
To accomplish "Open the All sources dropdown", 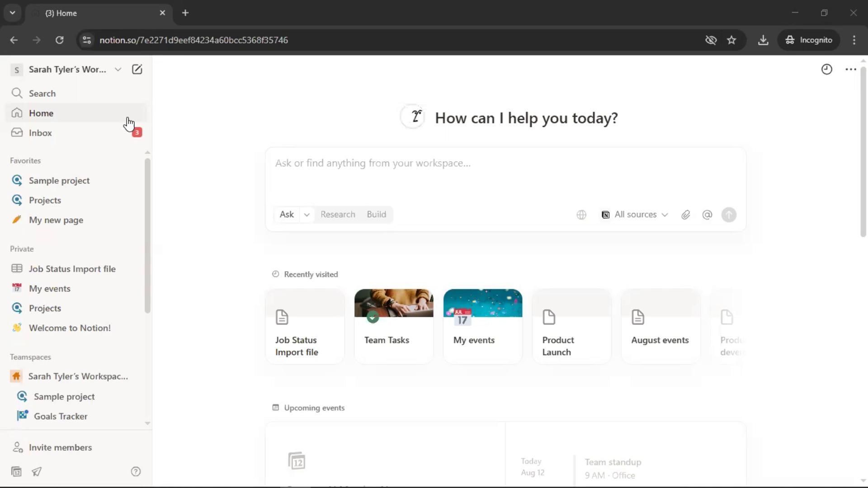I will tap(635, 215).
